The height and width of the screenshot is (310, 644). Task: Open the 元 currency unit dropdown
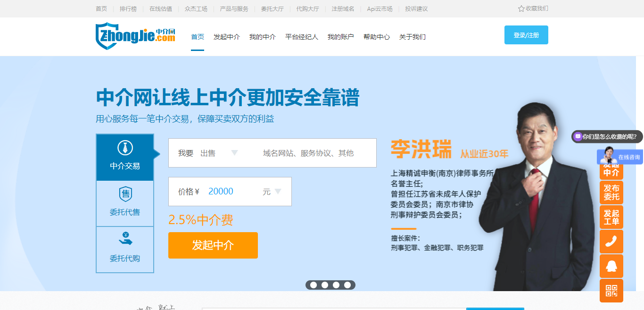click(x=272, y=191)
